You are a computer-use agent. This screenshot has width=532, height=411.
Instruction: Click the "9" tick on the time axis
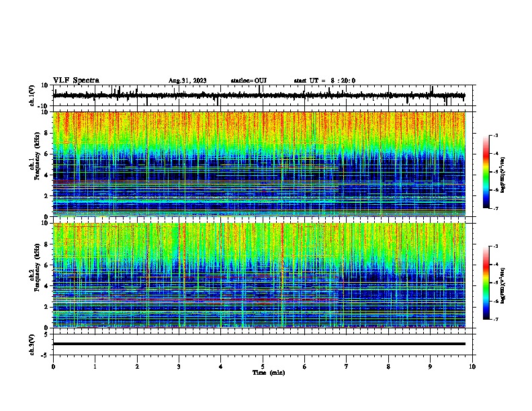430,367
